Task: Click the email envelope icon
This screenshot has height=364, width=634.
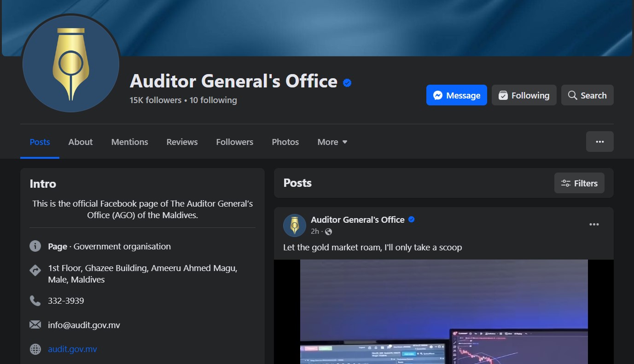Action: (x=35, y=325)
